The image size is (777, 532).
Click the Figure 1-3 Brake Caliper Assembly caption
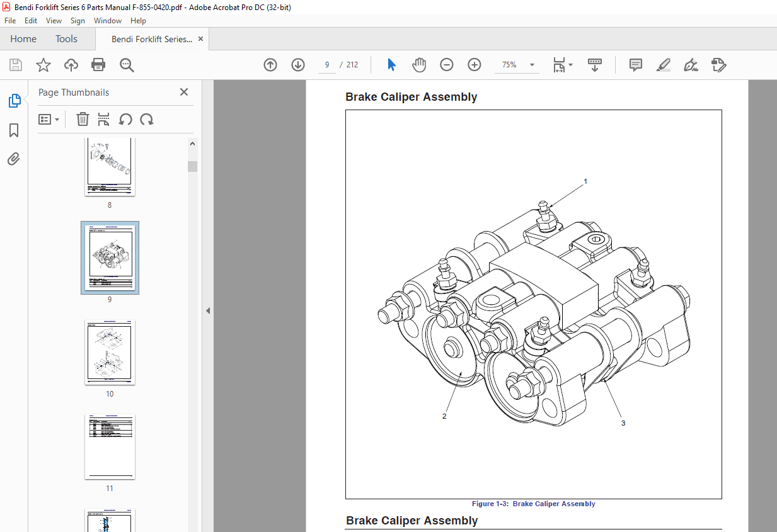click(533, 504)
